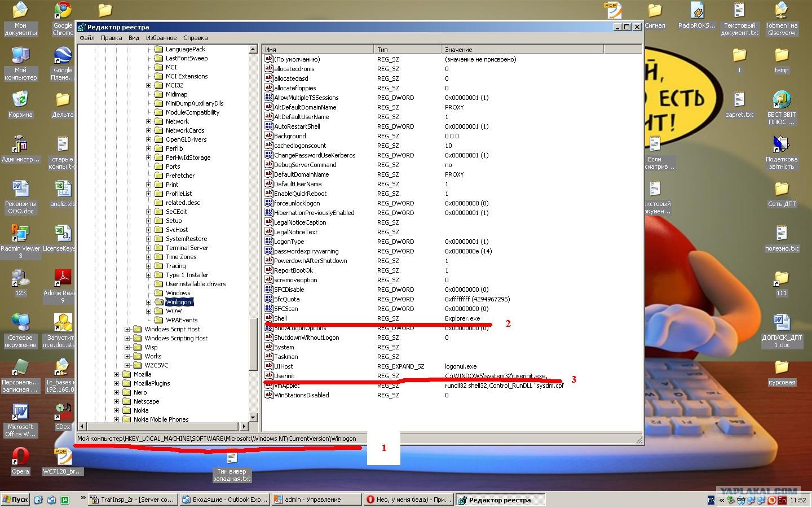The width and height of the screenshot is (812, 508).
Task: Expand the Nokia tree node
Action: pos(117,410)
